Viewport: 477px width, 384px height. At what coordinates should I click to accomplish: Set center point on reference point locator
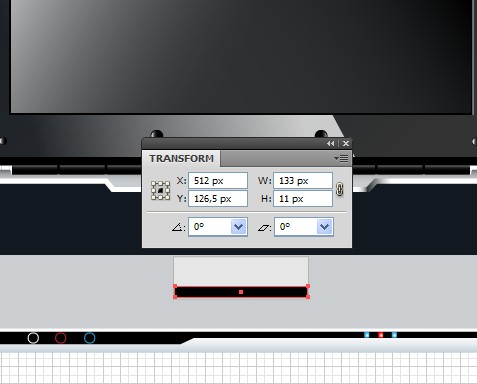[x=160, y=191]
